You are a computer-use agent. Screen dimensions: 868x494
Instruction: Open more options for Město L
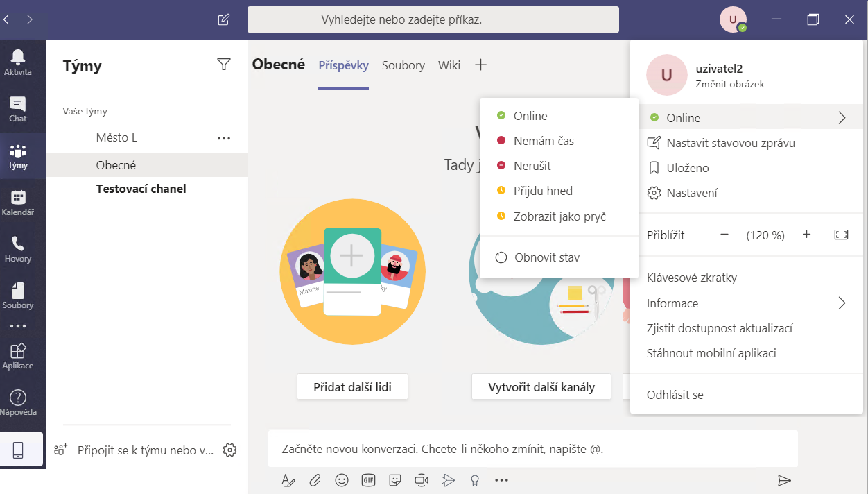(223, 138)
